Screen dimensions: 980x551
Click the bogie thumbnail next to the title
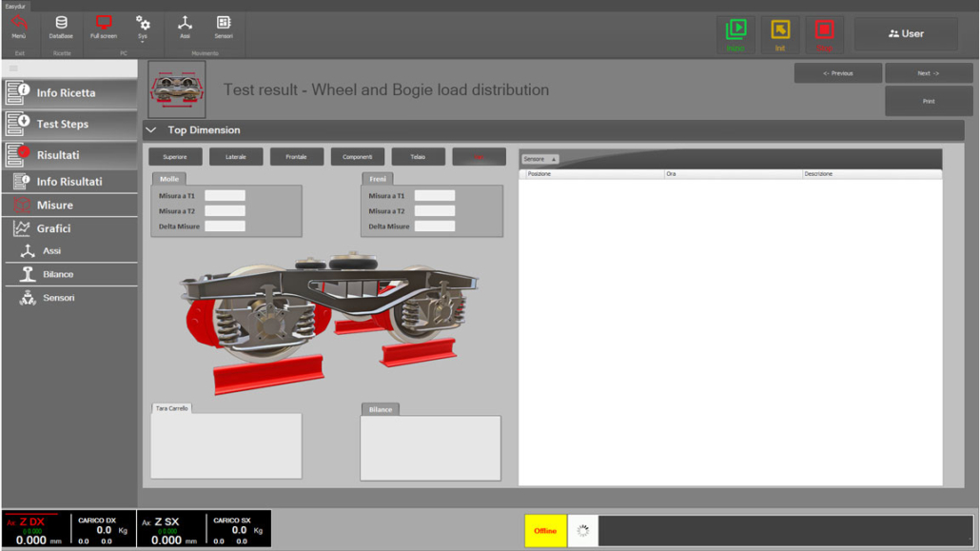(x=177, y=90)
